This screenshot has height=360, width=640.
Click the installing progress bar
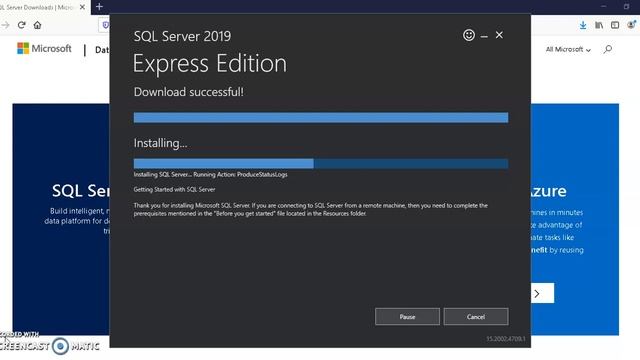[321, 164]
